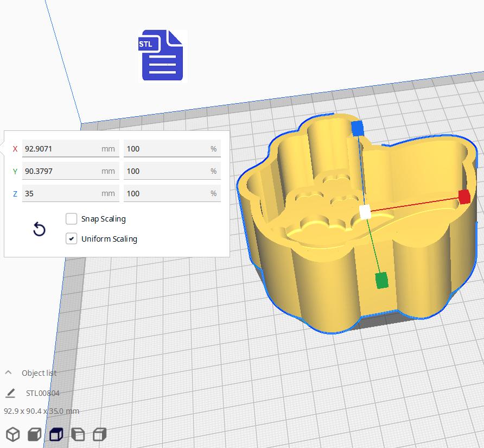Viewport: 484px width, 448px height.
Task: Switch to right side view icon
Action: tap(99, 434)
